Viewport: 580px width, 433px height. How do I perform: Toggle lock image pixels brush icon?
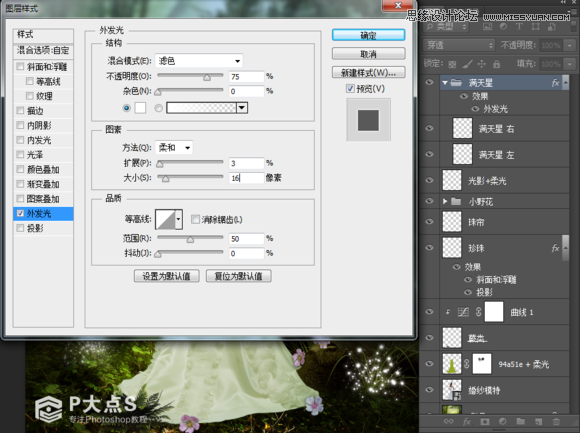(467, 64)
